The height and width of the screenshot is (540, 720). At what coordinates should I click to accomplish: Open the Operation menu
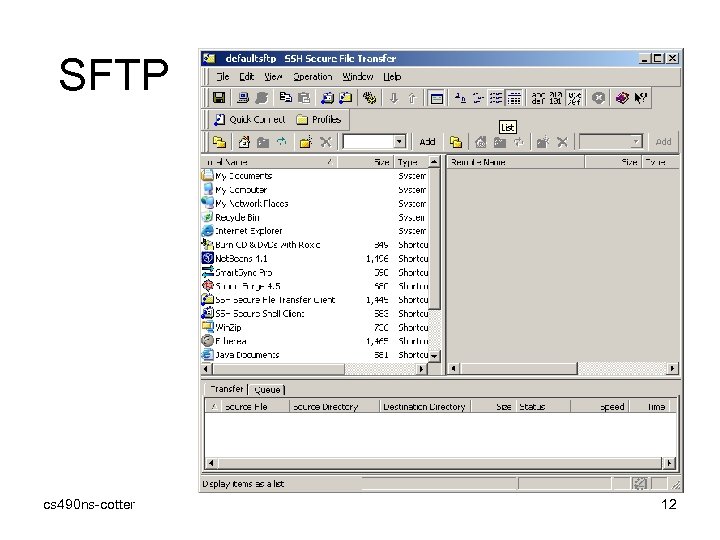[313, 77]
